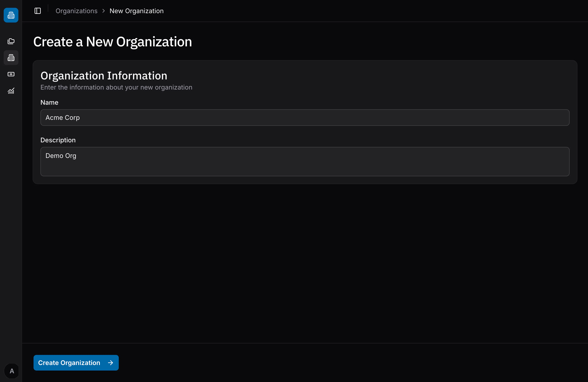Image resolution: width=588 pixels, height=382 pixels.
Task: Focus the Name field containing Acme Corp
Action: click(305, 118)
